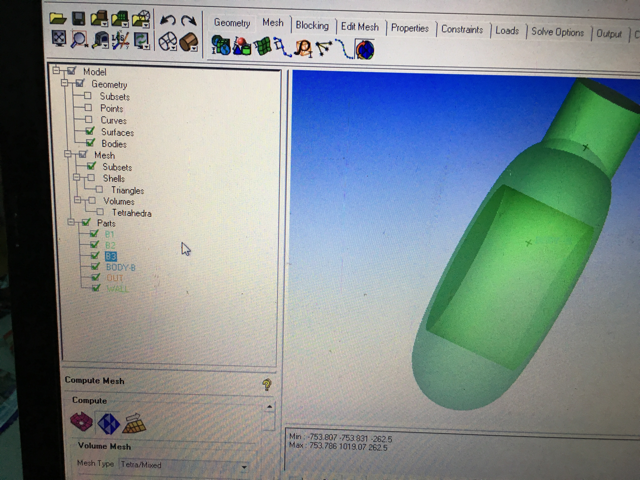Hide part BODY-B with its checkbox
Viewport: 640px width, 481px height.
96,266
